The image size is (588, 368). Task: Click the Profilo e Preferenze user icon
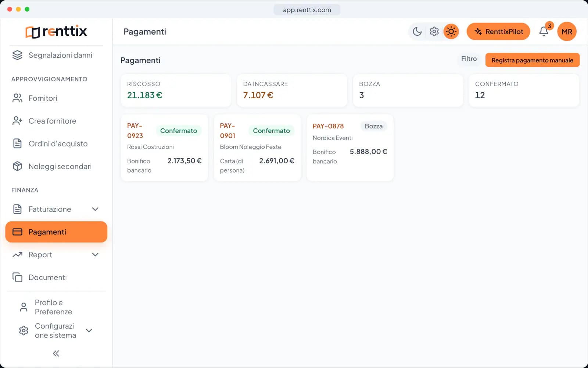pos(24,307)
